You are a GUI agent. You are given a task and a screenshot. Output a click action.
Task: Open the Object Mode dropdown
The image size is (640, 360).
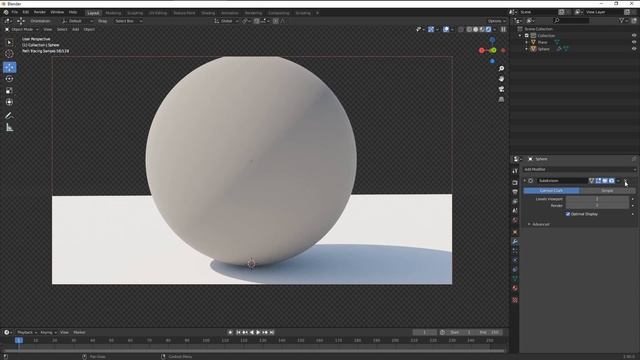tap(22, 29)
